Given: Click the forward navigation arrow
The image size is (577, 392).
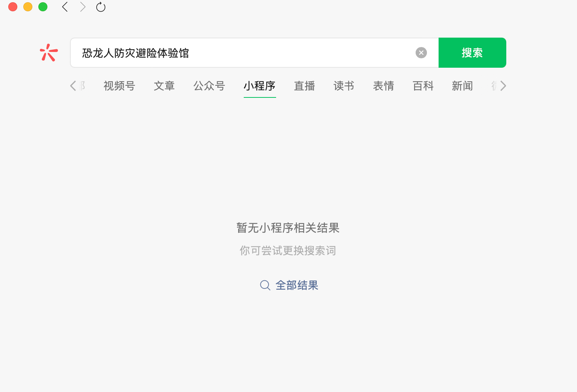Looking at the screenshot, I should [83, 7].
